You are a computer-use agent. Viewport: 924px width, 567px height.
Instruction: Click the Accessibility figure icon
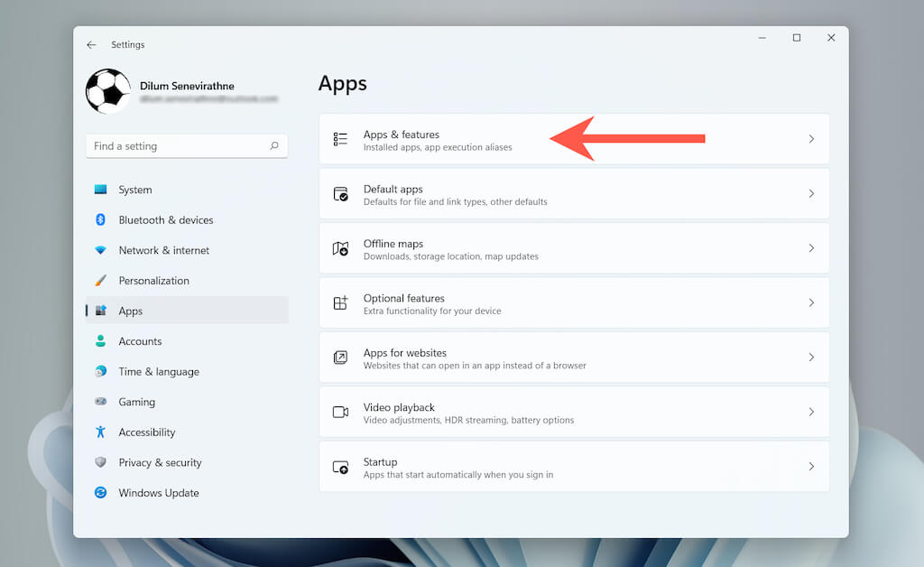tap(101, 432)
